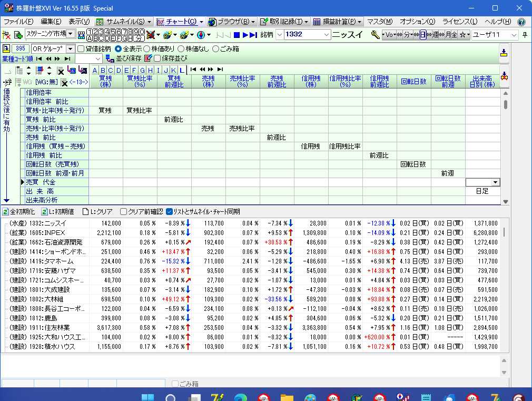Open the OR グループ dropdown
532x401 pixels.
click(x=70, y=49)
